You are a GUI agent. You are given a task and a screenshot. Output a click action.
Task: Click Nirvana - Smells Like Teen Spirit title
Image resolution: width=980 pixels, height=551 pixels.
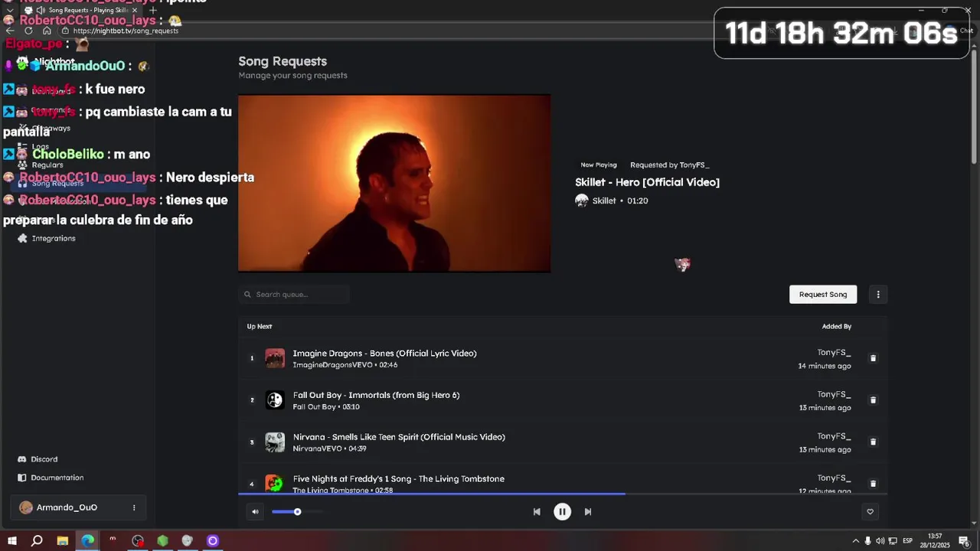[399, 437]
